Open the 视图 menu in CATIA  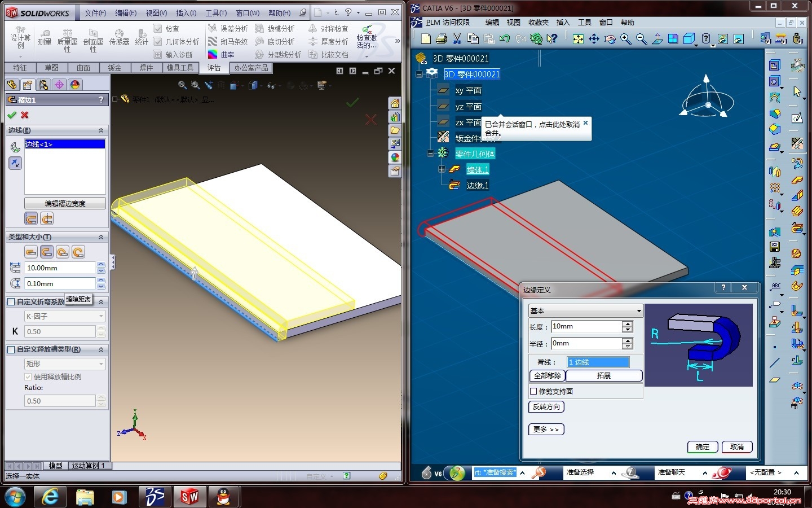513,23
